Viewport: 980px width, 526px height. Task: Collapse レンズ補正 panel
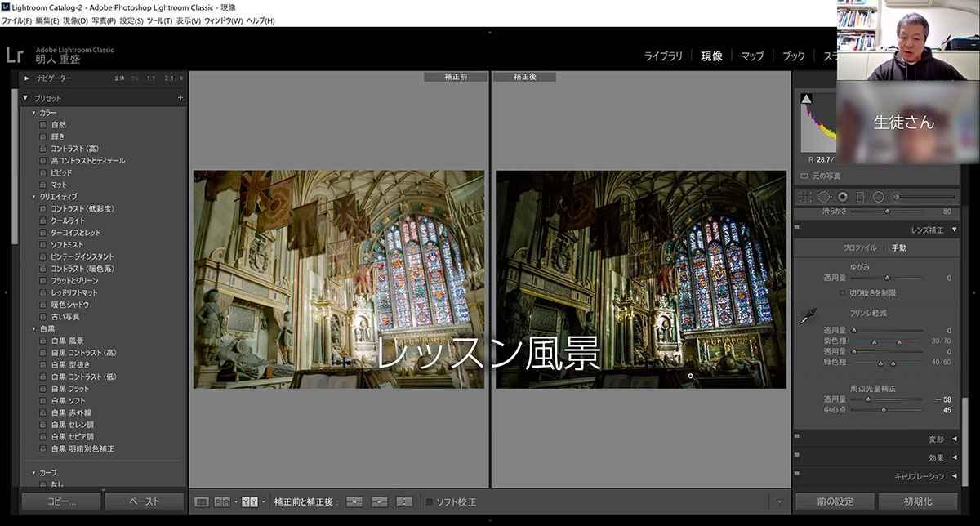[955, 230]
